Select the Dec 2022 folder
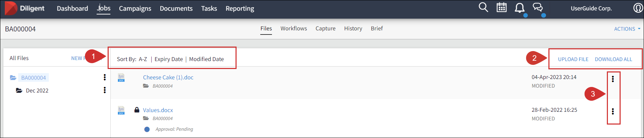Image resolution: width=644 pixels, height=138 pixels. point(37,90)
